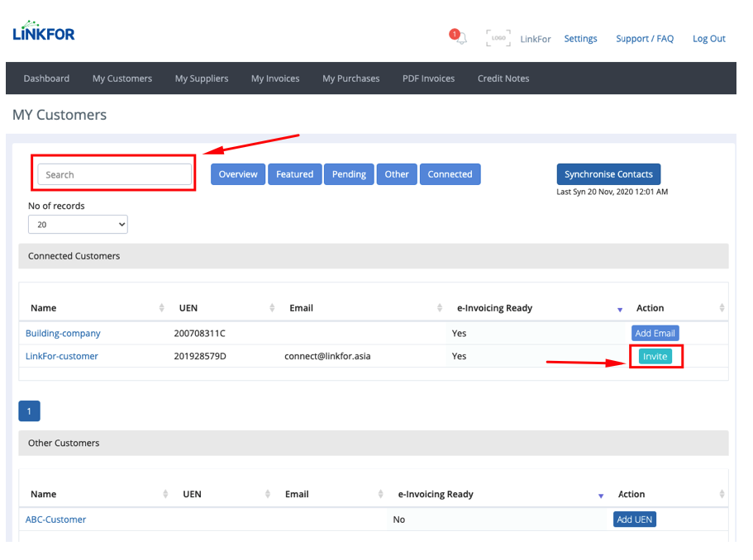This screenshot has height=560, width=753.
Task: Open the No of records dropdown
Action: [x=78, y=225]
